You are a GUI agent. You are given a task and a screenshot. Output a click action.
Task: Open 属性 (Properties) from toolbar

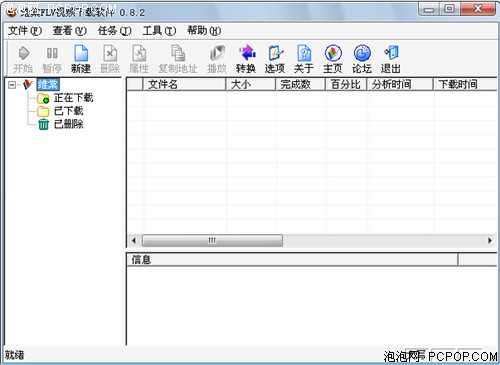pos(139,59)
